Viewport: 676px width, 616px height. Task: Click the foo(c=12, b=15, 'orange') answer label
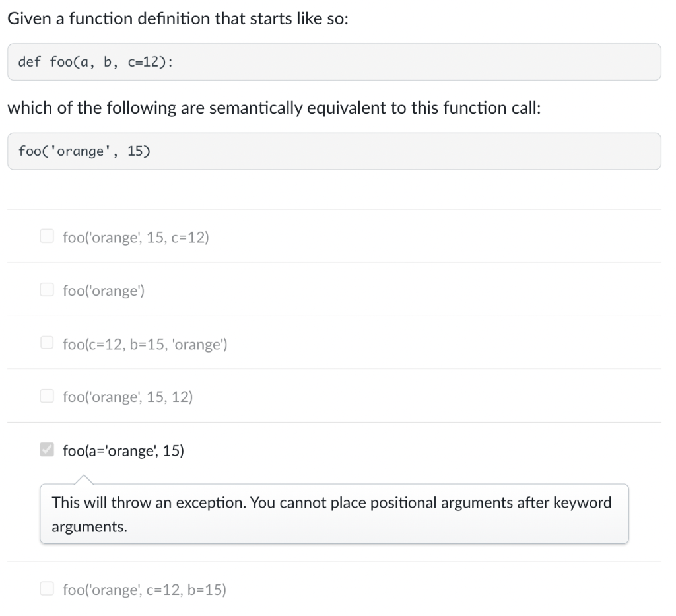click(145, 343)
